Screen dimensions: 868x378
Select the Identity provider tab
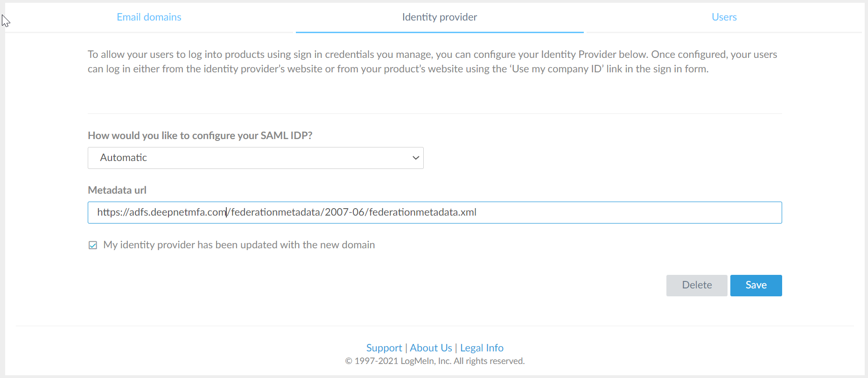coord(439,17)
